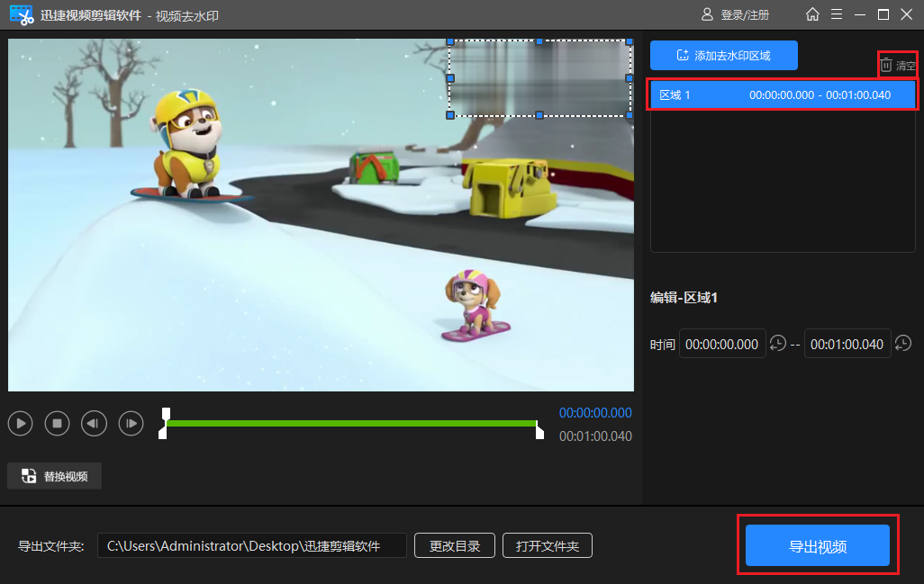Click the app logo in title bar
Screen dimensions: 924x584
tap(22, 15)
